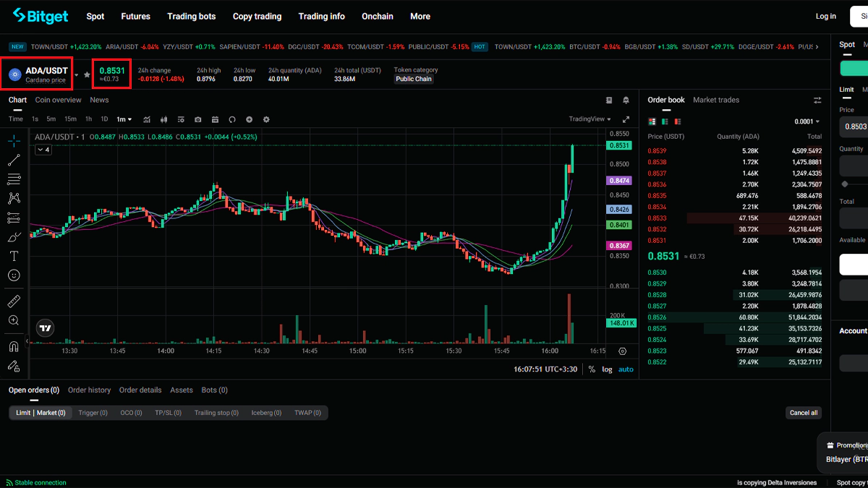This screenshot has height=488, width=868.
Task: Select the 1D chart interval
Action: pos(104,119)
